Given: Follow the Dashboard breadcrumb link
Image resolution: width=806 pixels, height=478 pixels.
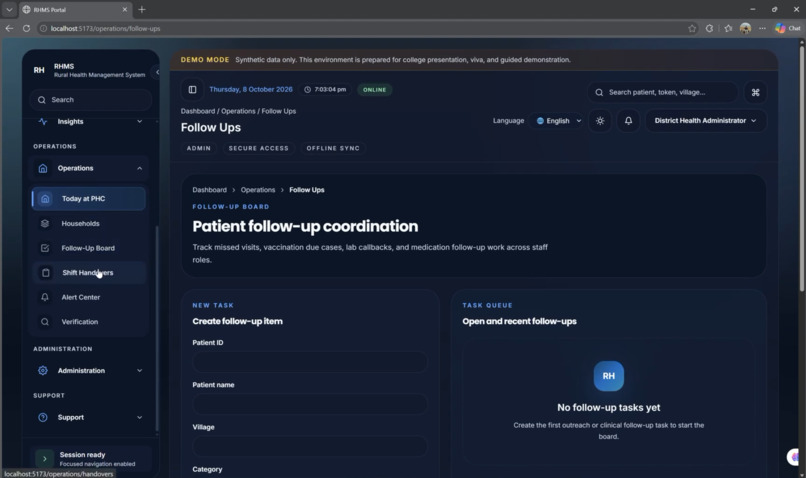Looking at the screenshot, I should click(x=209, y=190).
